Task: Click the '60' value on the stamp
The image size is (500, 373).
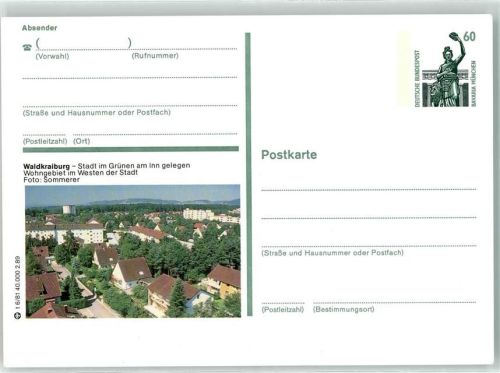Action: coord(469,37)
